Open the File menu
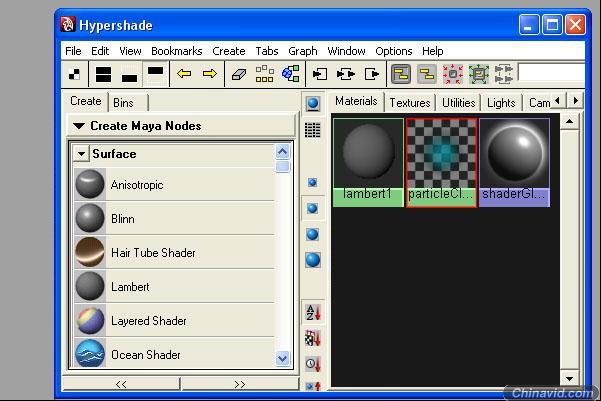Viewport: 601px width, 401px height. 73,51
